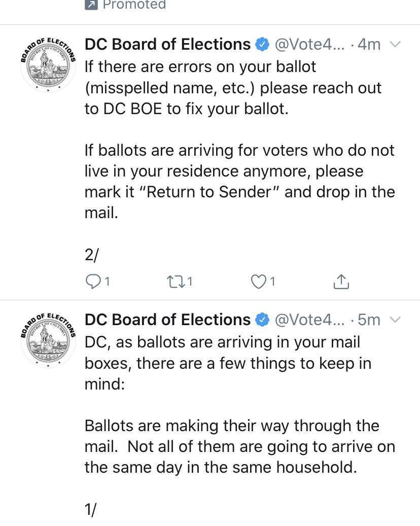Expand options chevron on the 4m tweet
The image size is (420, 526).
(x=395, y=44)
